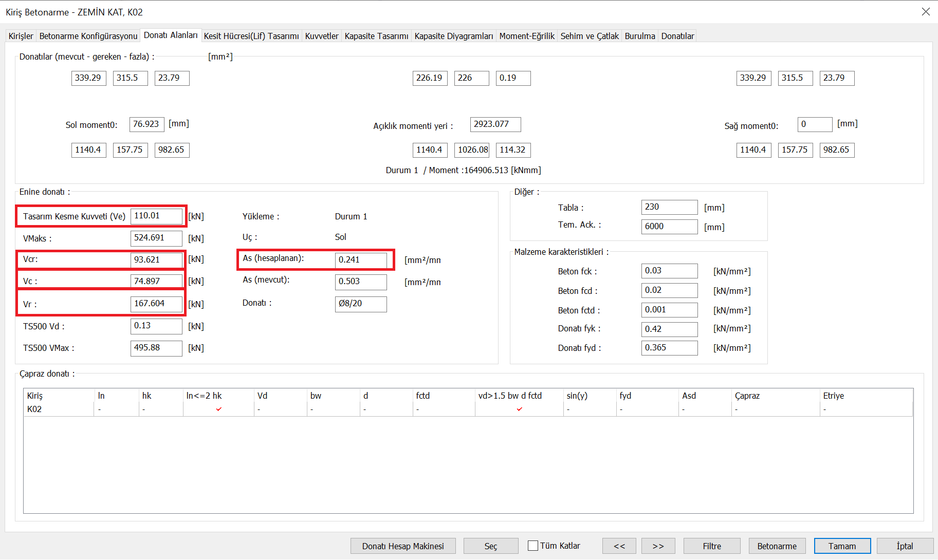Toggle the Tüm Katlar checkbox

pos(534,546)
